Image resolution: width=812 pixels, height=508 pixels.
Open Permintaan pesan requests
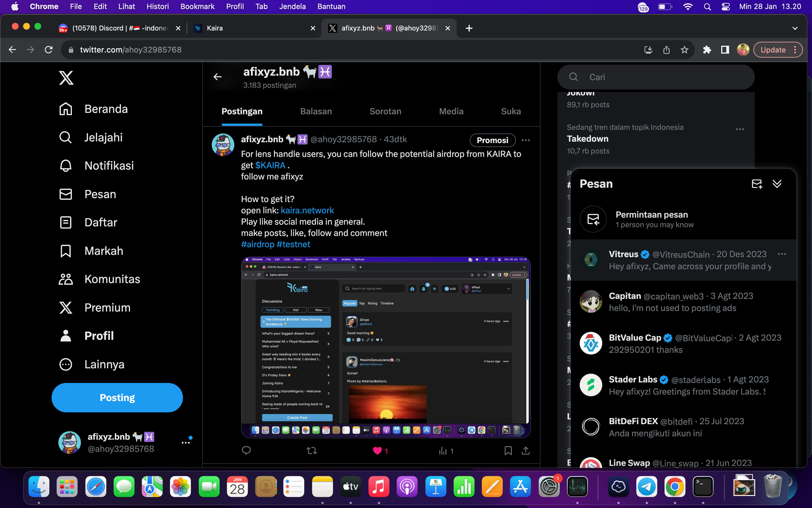[683, 219]
